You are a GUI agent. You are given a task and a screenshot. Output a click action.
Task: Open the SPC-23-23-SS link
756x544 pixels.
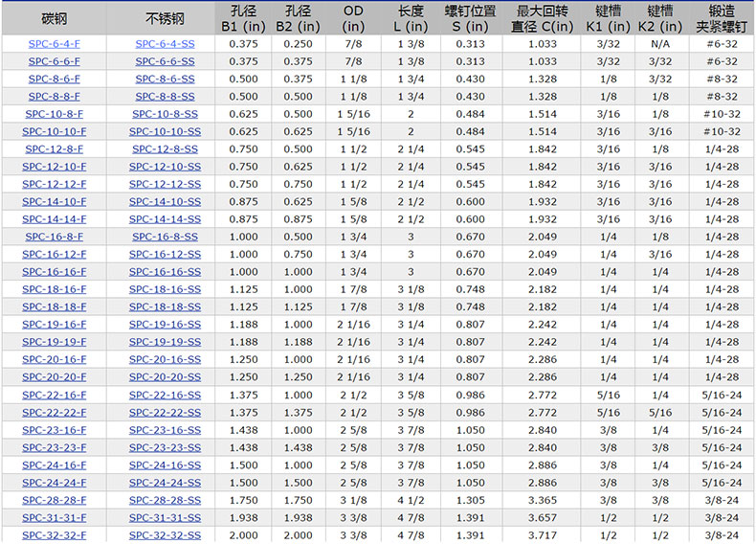(165, 447)
